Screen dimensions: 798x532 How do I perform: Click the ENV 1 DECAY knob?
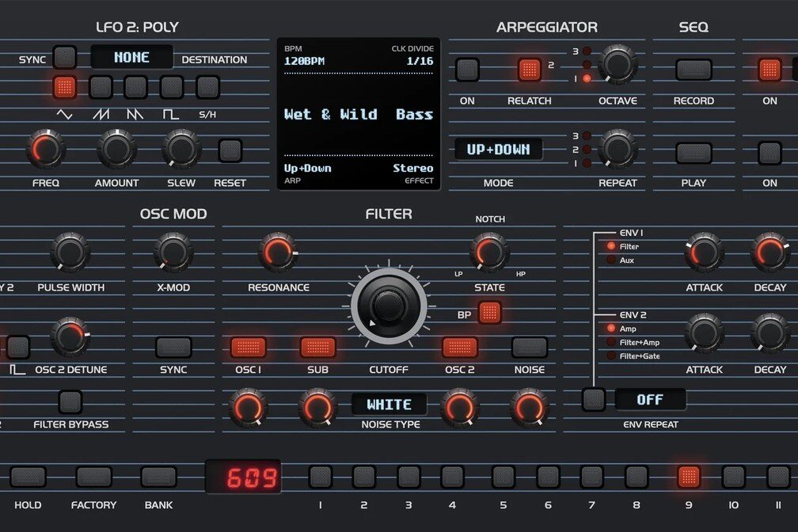(x=770, y=252)
